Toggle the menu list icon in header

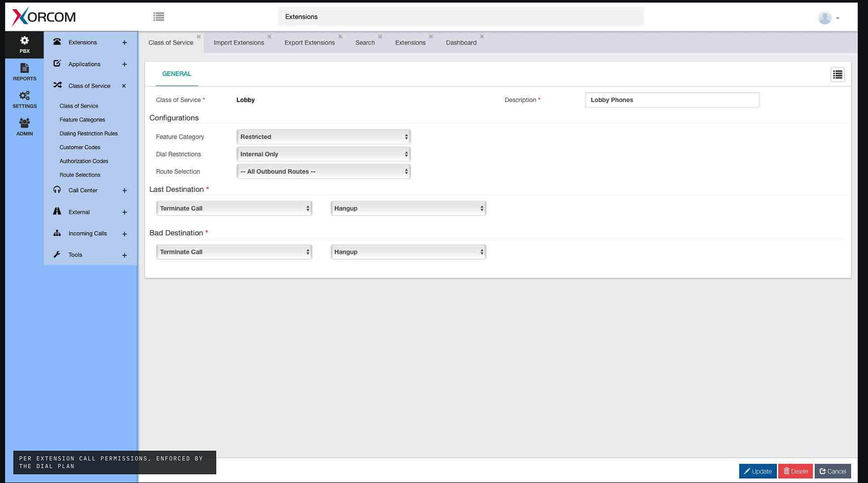(x=159, y=16)
